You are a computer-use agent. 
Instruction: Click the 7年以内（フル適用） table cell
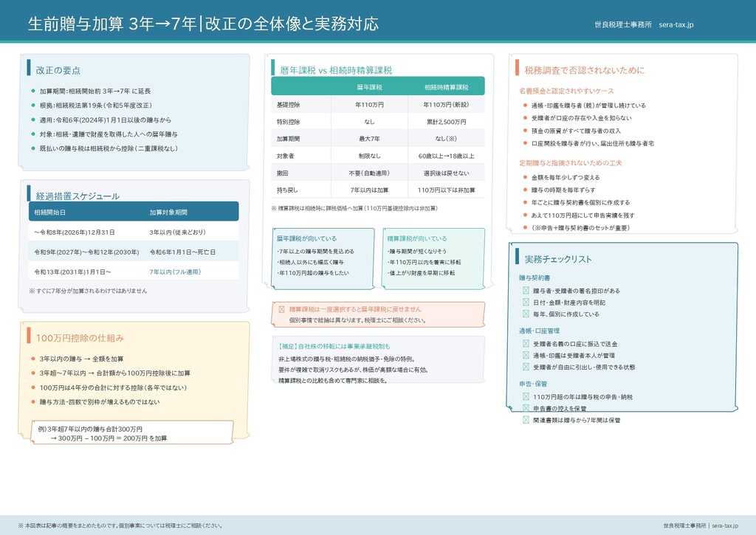(175, 272)
